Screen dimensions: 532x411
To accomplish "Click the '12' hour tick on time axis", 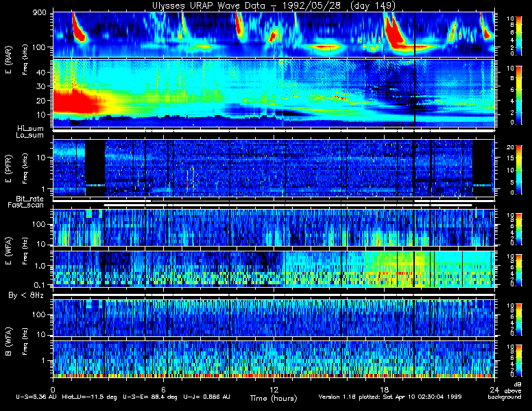I will pos(274,389).
